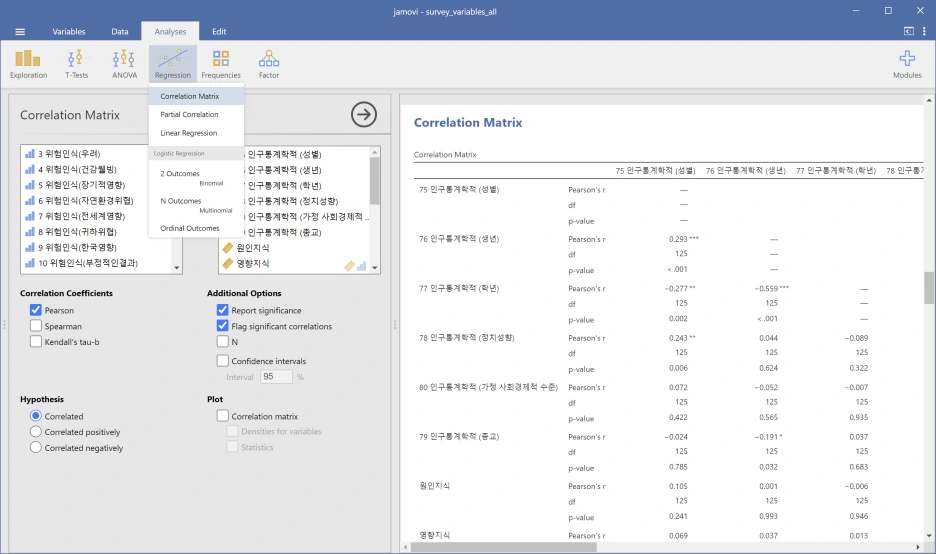Click the −0.559 *** correlation value
This screenshot has height=554, width=936.
[x=771, y=288]
